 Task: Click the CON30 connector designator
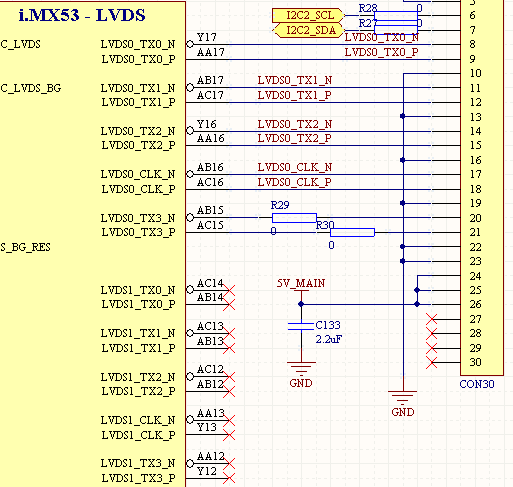coord(477,384)
